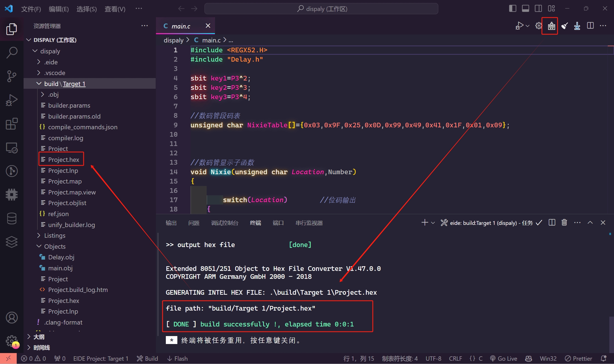Collapse the dispaly folder
Screen dimensions: 614x364
click(35, 51)
